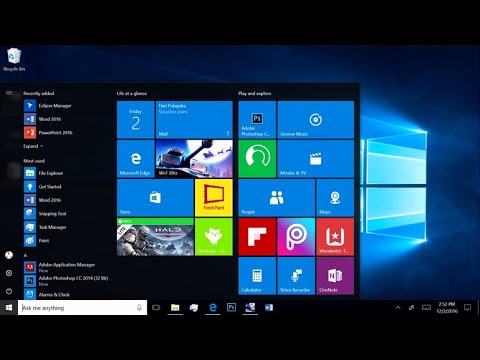
Task: Open File Explorer on taskbar
Action: [x=175, y=307]
